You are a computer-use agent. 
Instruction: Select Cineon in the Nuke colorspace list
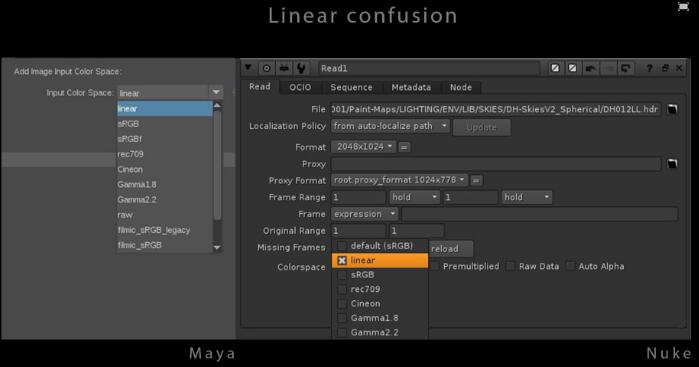pyautogui.click(x=380, y=304)
